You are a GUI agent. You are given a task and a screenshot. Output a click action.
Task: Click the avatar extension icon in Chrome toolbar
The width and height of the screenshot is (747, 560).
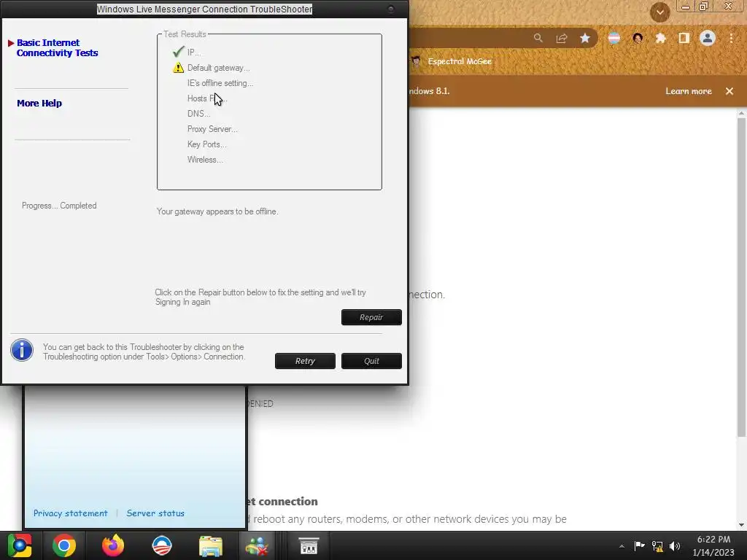click(x=638, y=38)
